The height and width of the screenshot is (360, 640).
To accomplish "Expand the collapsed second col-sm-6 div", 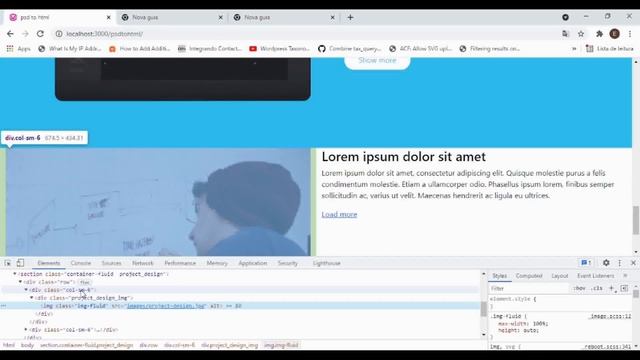I will coord(26,329).
